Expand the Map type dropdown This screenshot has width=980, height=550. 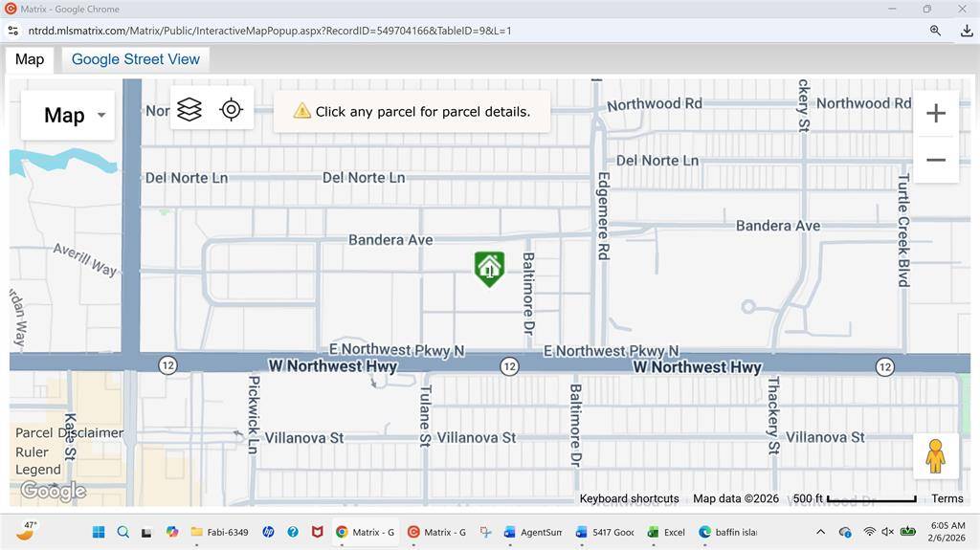pos(68,116)
